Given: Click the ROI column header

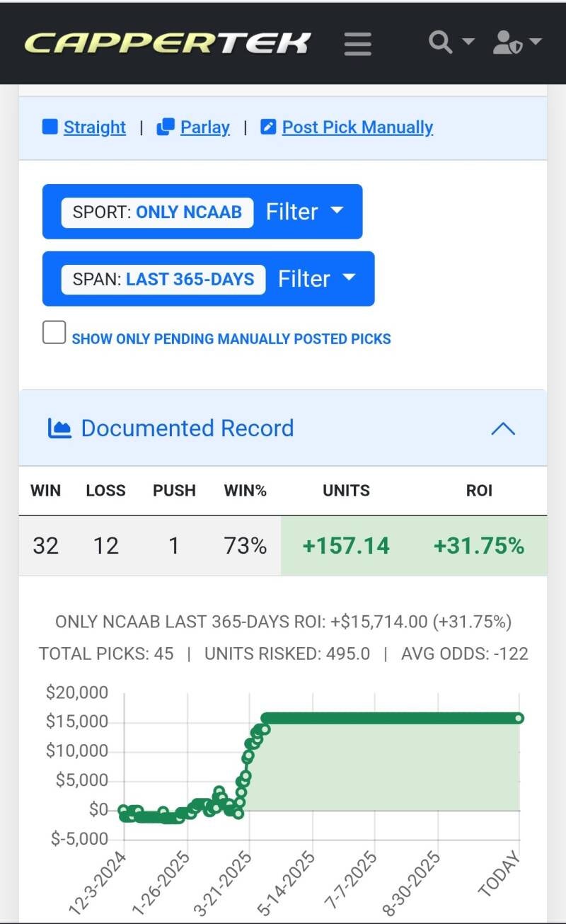Looking at the screenshot, I should [x=479, y=491].
